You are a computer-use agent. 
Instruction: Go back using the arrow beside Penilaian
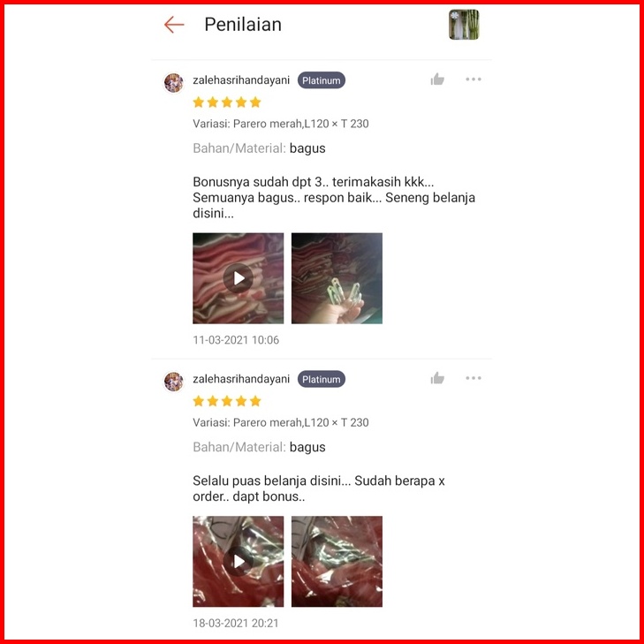[x=174, y=25]
